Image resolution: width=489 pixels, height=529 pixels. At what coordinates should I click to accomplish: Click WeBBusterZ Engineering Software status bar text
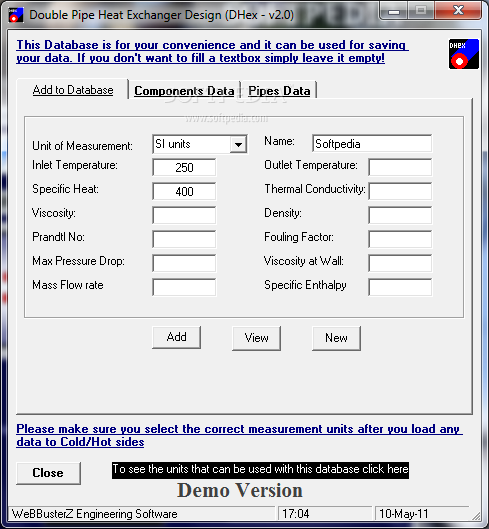click(x=94, y=514)
